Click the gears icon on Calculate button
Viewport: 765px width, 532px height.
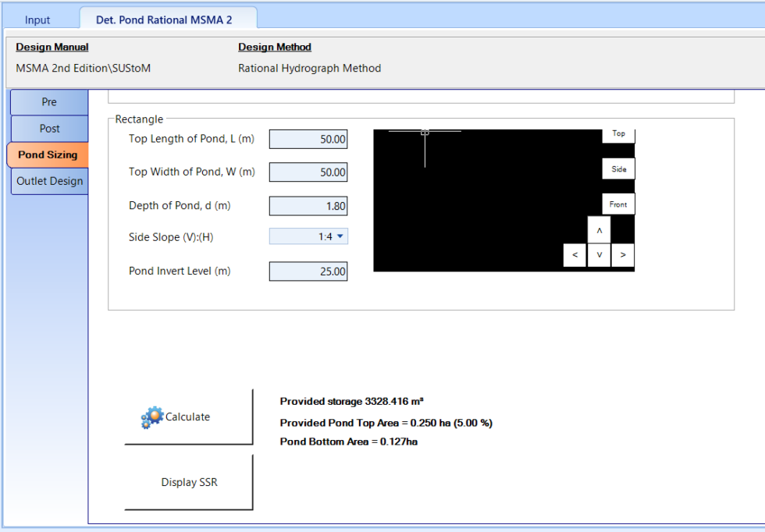tap(153, 417)
